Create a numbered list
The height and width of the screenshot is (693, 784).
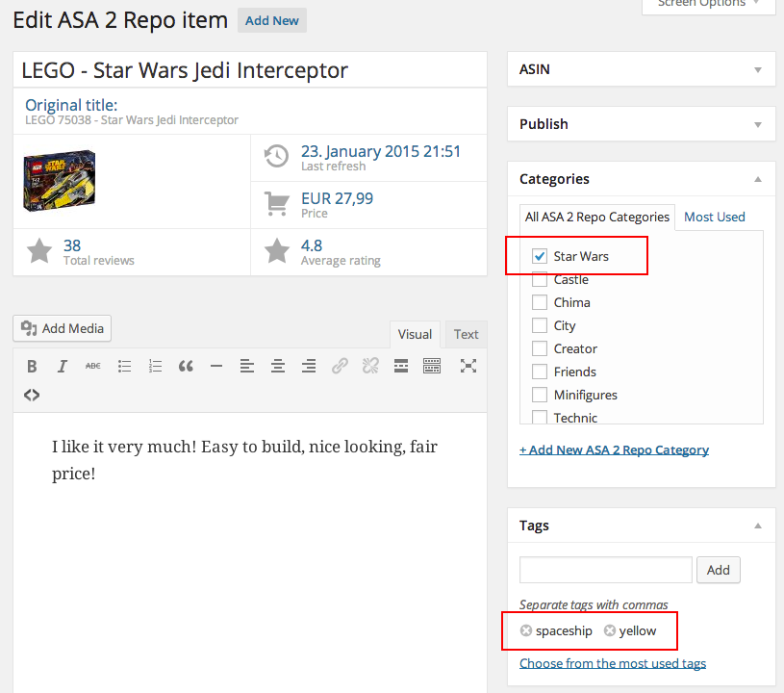pos(155,366)
